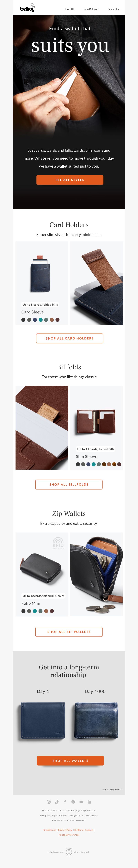
Task: Open the TikTok social icon
Action: [x=57, y=802]
